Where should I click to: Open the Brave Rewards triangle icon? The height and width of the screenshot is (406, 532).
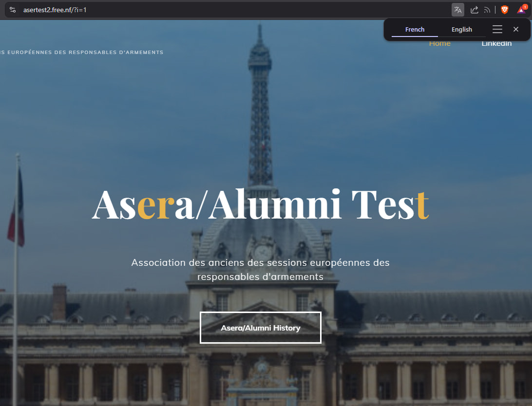point(521,9)
